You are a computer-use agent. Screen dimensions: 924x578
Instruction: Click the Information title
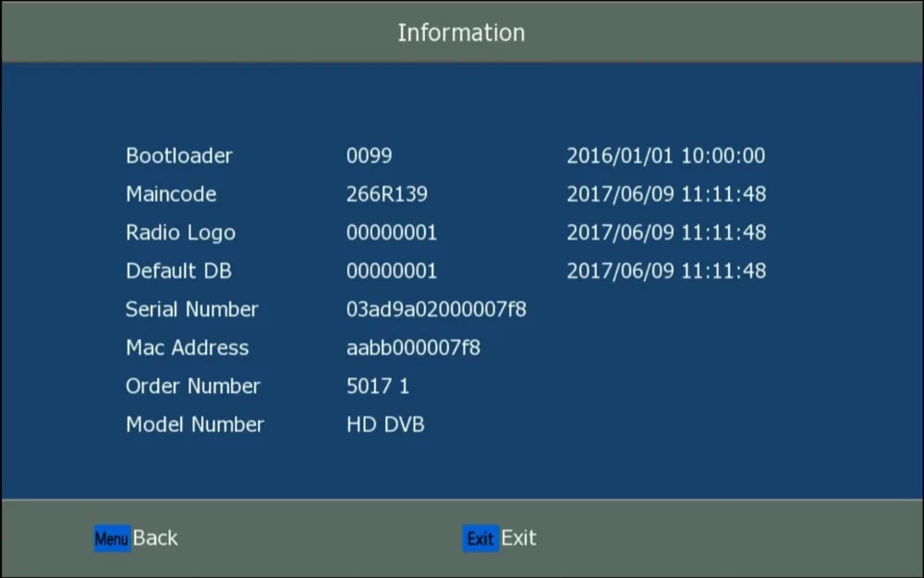461,32
